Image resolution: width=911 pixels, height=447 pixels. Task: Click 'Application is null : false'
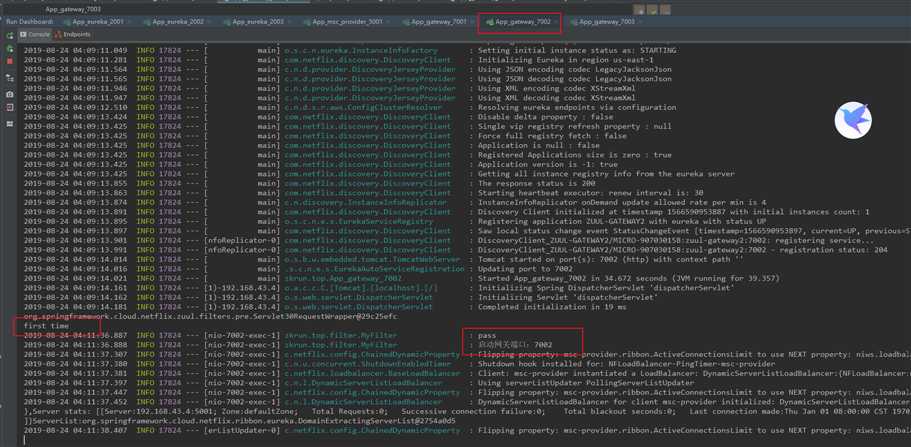coord(539,145)
